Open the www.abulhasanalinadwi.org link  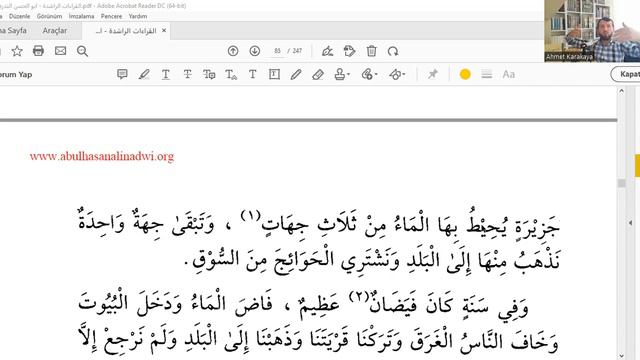[x=102, y=156]
